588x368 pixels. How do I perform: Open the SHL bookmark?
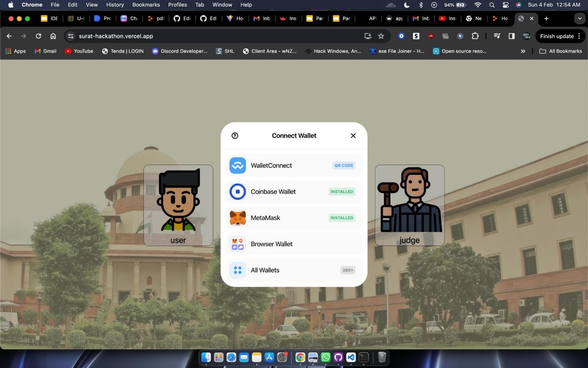[225, 51]
